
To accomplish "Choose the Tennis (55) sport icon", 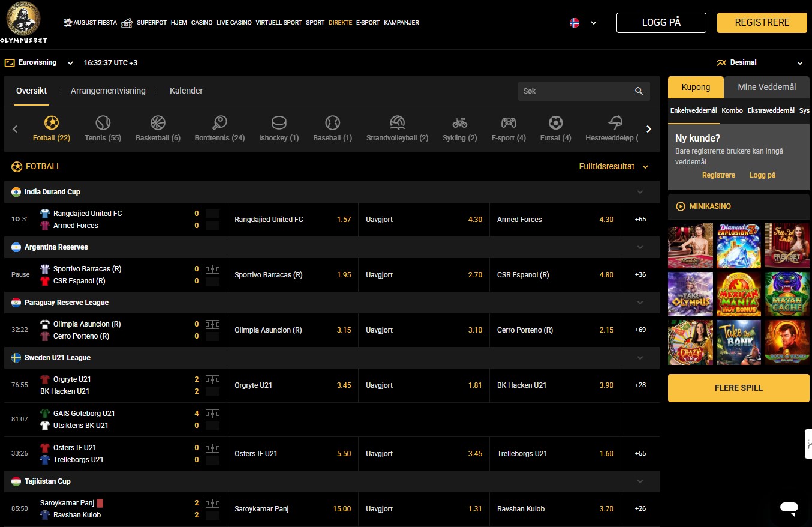I will pos(103,123).
